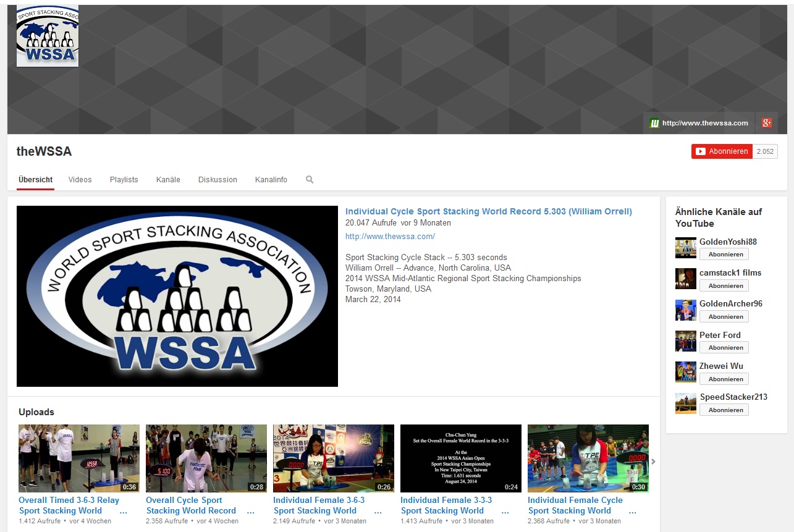This screenshot has height=532, width=794.
Task: Click the WSSA channel avatar logo
Action: point(48,36)
